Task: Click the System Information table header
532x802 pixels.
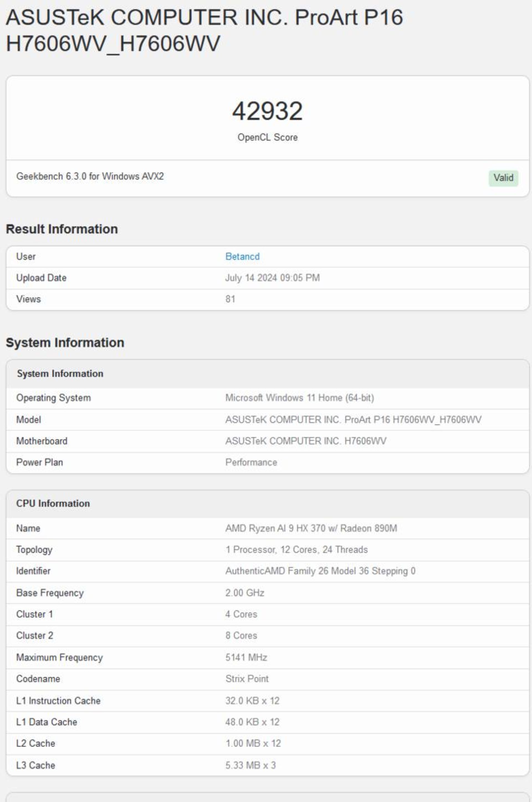Action: [60, 374]
